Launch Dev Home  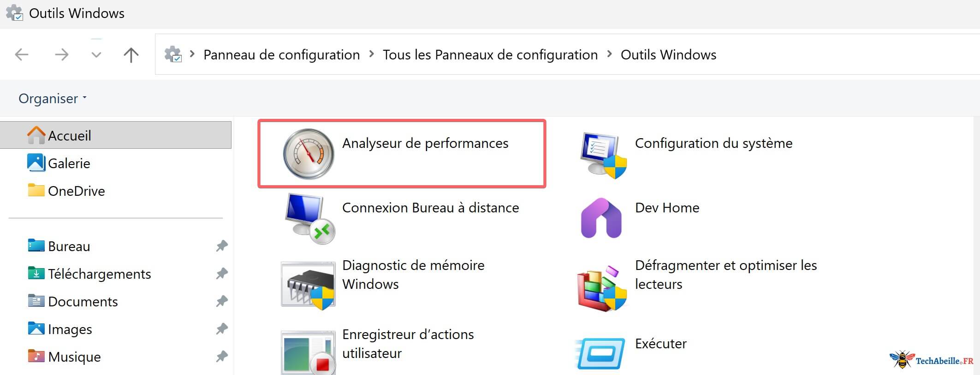[667, 208]
